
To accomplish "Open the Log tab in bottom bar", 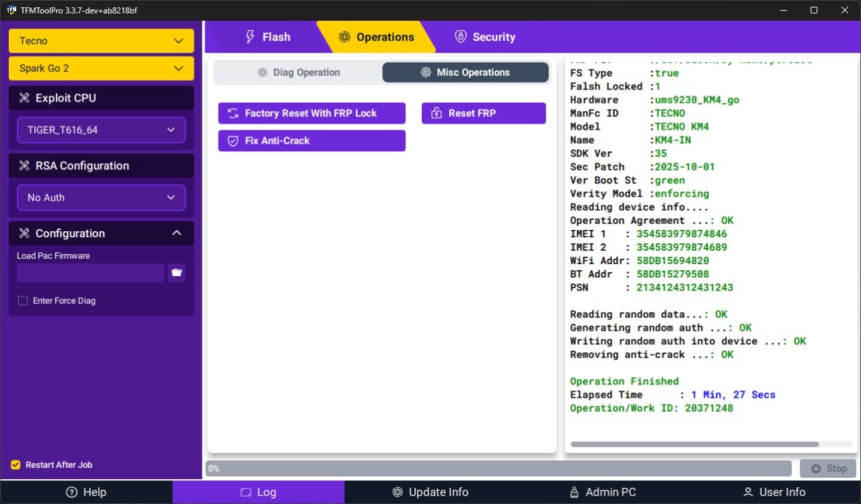I will 258,493.
